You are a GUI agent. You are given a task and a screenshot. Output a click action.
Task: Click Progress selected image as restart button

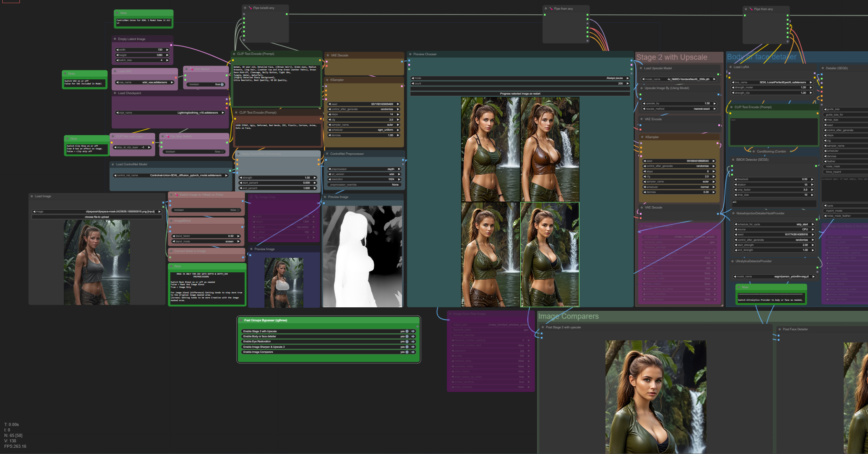click(520, 94)
